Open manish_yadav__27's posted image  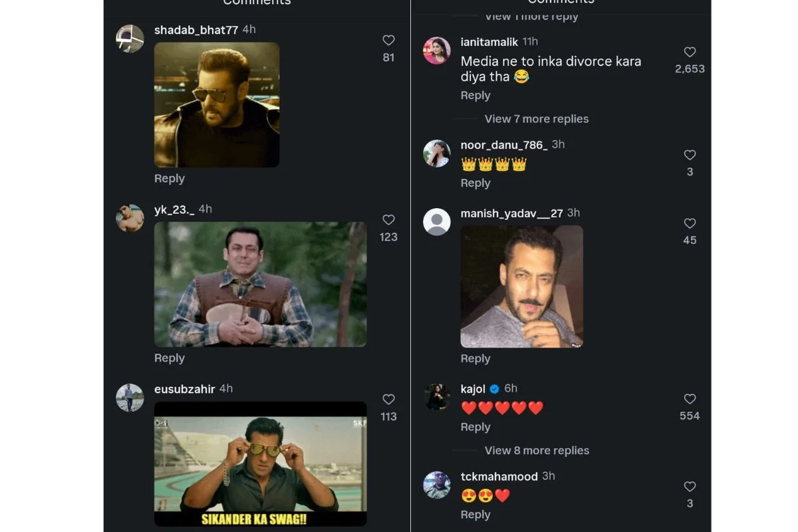click(521, 287)
